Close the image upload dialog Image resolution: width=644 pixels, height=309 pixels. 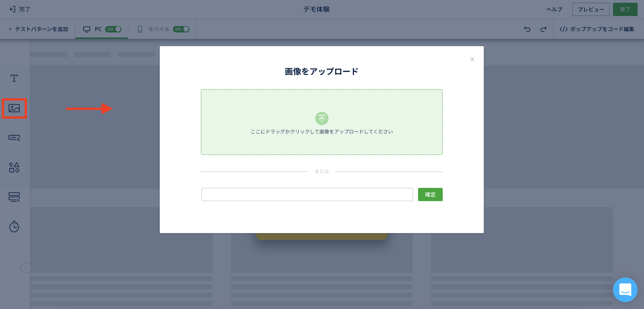(x=472, y=59)
